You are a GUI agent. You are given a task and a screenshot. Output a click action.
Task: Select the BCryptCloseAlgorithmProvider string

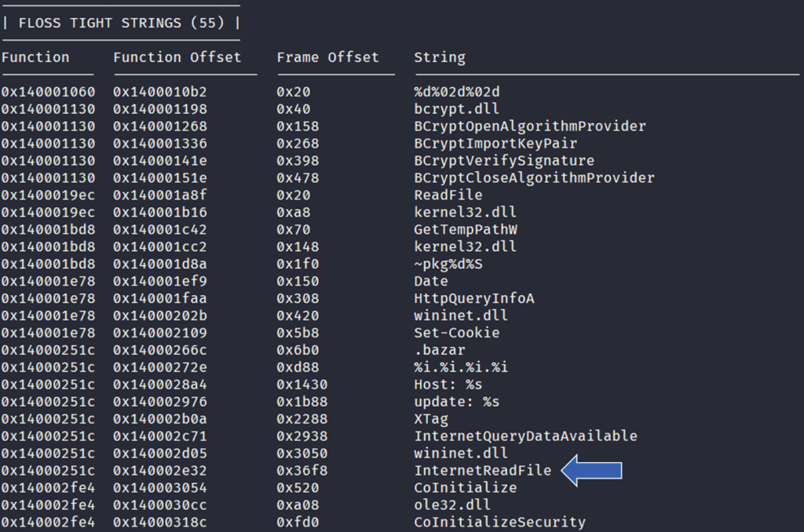tap(534, 178)
